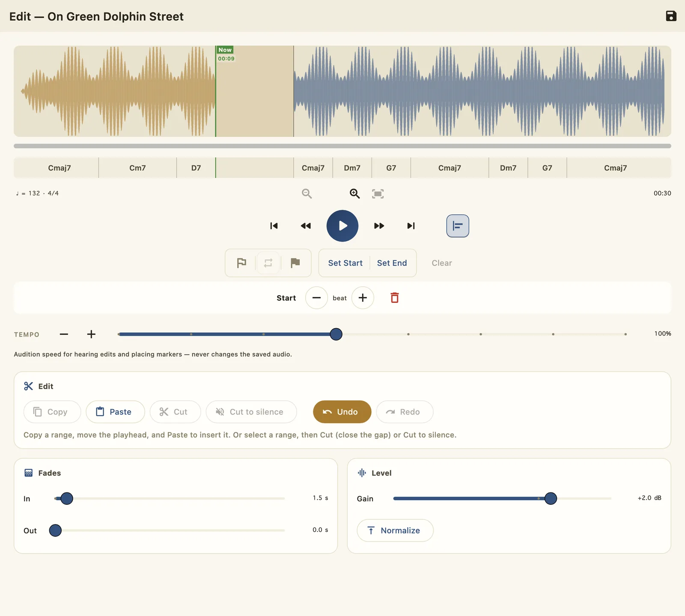Select the Cm7 chord segment
The height and width of the screenshot is (616, 685).
click(x=137, y=168)
